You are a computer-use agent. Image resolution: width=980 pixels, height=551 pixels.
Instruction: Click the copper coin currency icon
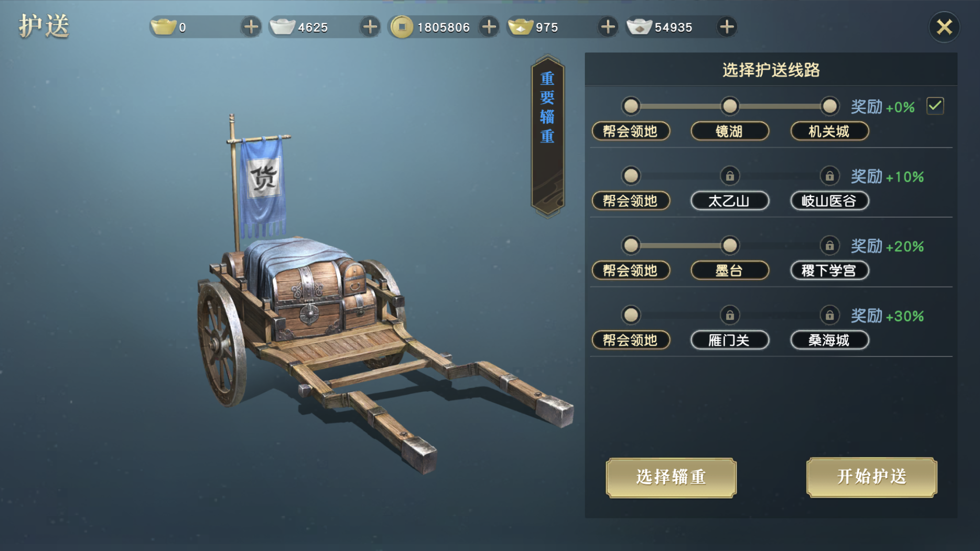pos(402,27)
